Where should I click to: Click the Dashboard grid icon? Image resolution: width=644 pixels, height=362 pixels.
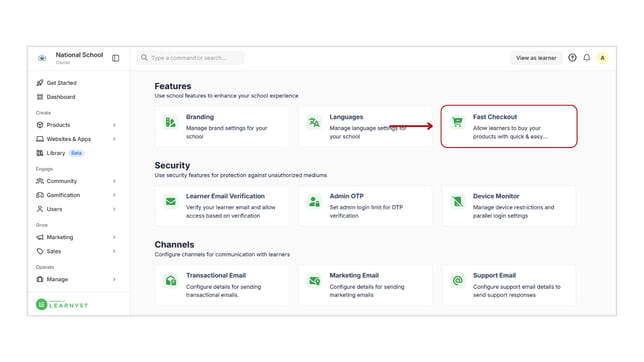40,97
